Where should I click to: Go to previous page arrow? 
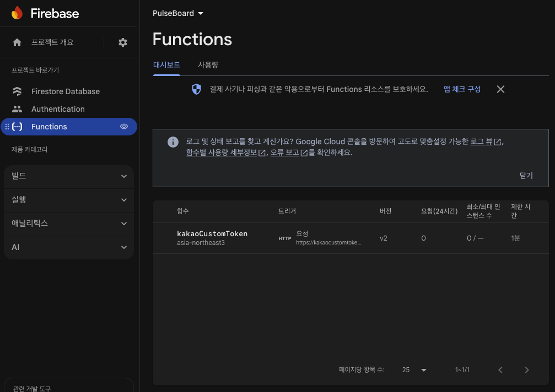500,370
